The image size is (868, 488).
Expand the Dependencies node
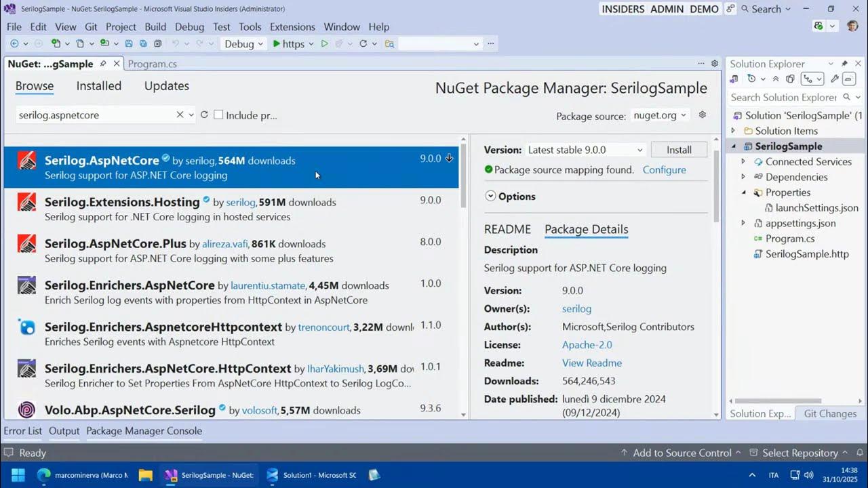tap(743, 177)
